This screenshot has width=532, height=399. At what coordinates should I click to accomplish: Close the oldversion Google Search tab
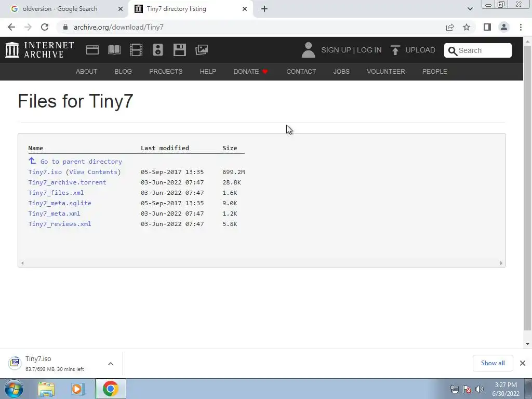pos(121,9)
